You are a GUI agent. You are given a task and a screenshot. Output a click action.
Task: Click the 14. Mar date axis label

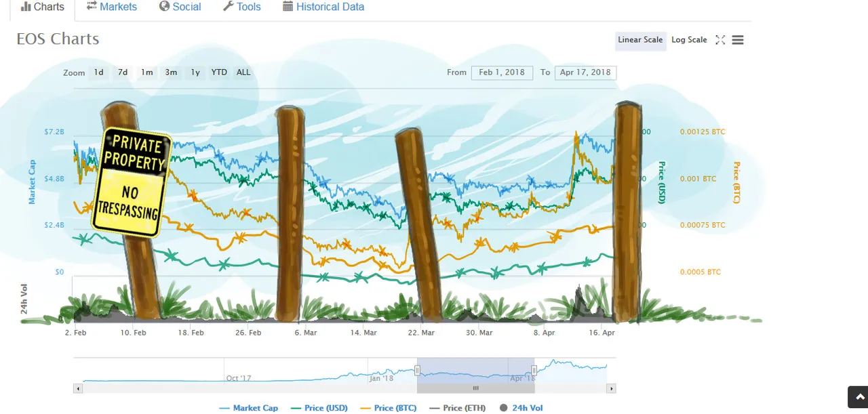(x=363, y=333)
